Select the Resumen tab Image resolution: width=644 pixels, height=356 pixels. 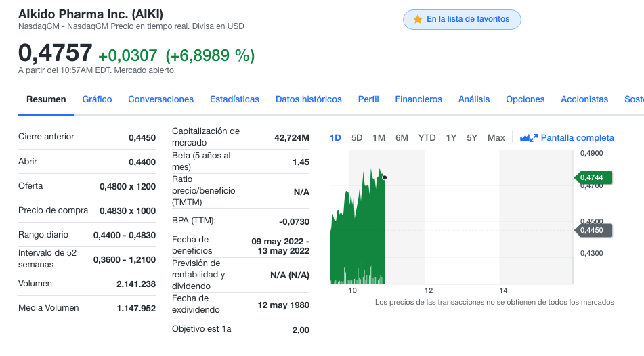[46, 99]
